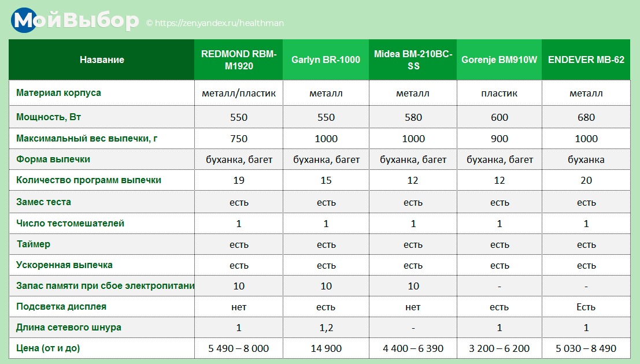This screenshot has width=640, height=364.
Task: Click the Число тестомешателей row label
Action: (70, 223)
